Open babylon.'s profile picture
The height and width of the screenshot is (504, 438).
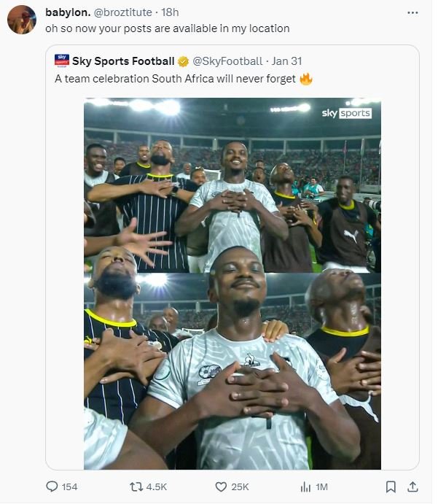22,20
